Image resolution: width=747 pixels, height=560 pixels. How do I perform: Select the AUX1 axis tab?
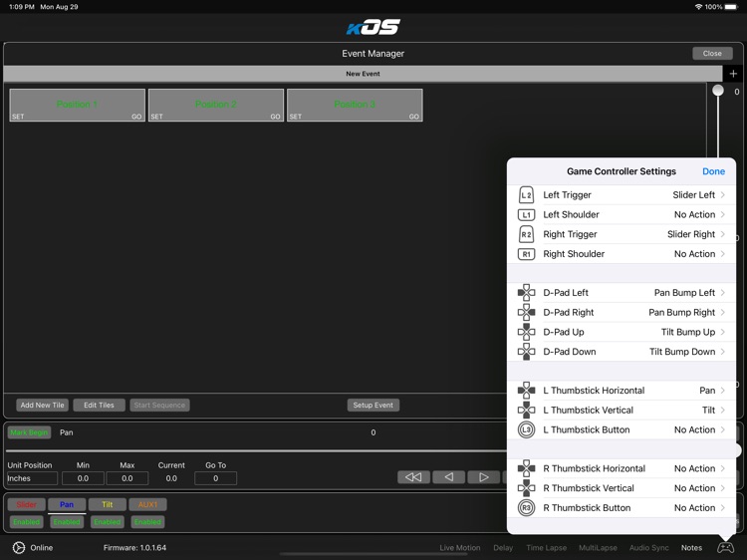(x=147, y=504)
